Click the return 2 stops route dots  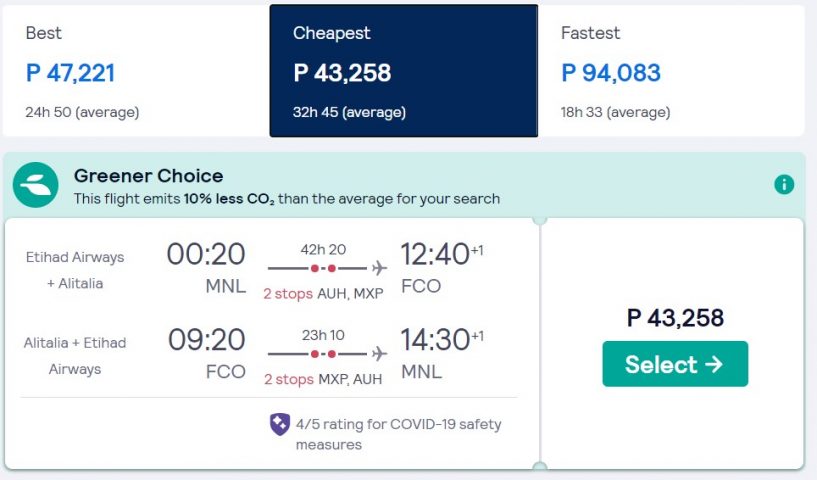click(323, 354)
